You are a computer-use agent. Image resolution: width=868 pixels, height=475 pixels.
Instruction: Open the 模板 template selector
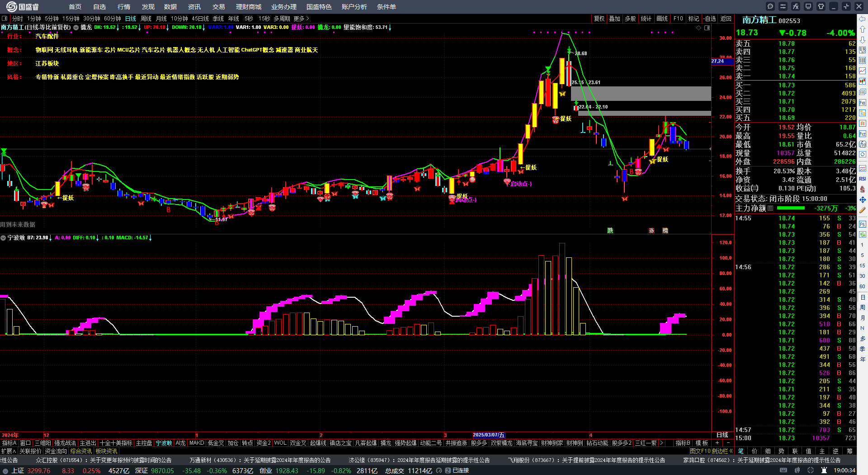click(x=702, y=443)
